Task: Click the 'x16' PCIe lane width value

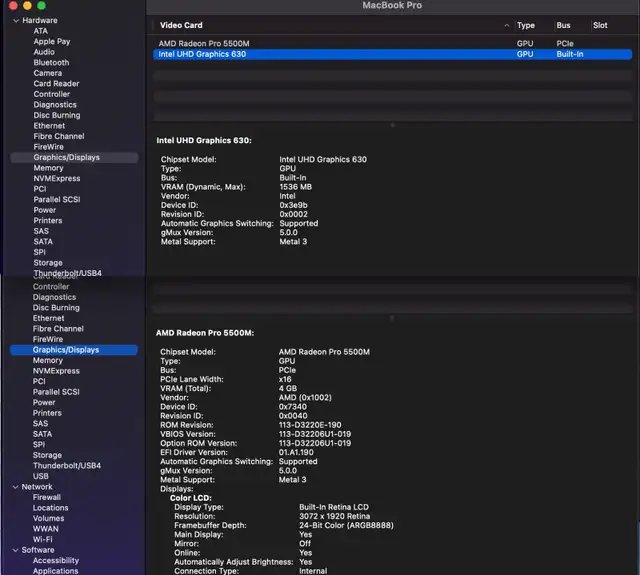Action: tap(285, 380)
